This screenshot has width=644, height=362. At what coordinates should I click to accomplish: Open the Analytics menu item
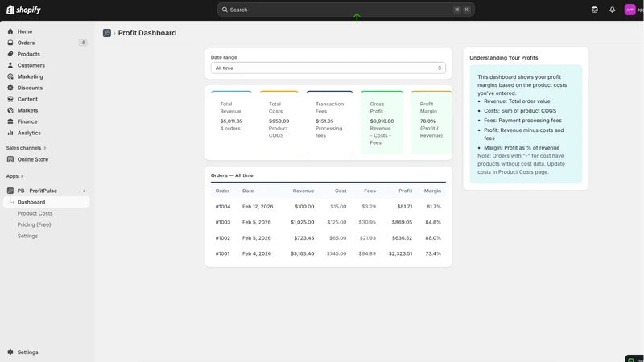[29, 133]
